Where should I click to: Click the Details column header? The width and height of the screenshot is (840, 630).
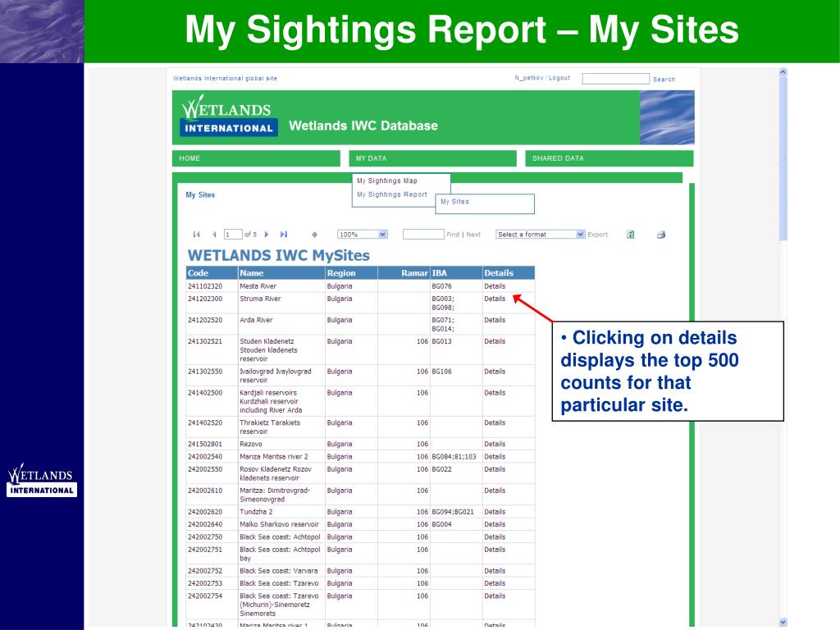click(509, 272)
